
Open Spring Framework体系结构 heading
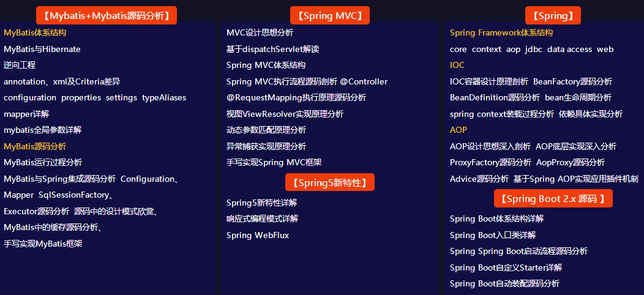click(501, 33)
